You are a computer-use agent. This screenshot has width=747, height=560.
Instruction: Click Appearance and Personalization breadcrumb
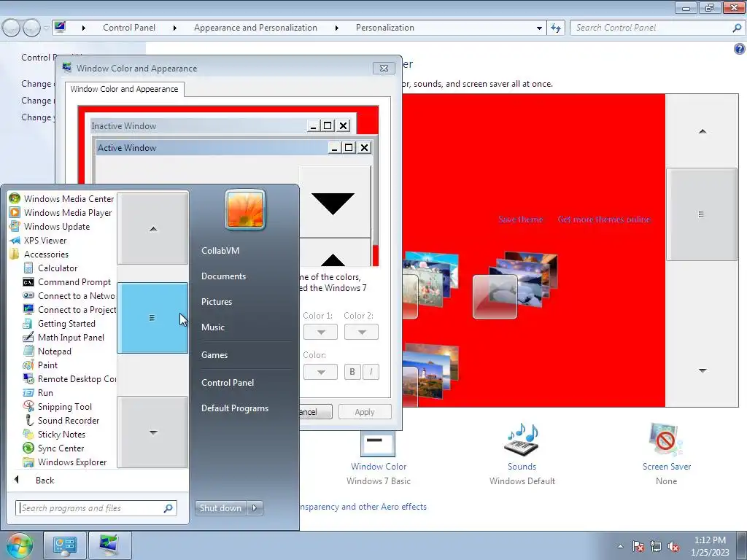point(255,28)
